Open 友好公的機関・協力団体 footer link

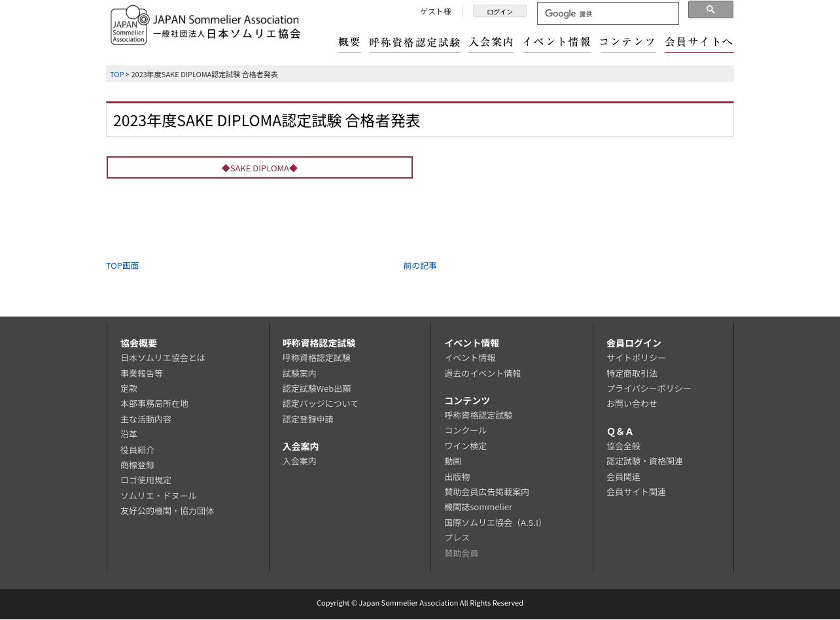(x=167, y=511)
